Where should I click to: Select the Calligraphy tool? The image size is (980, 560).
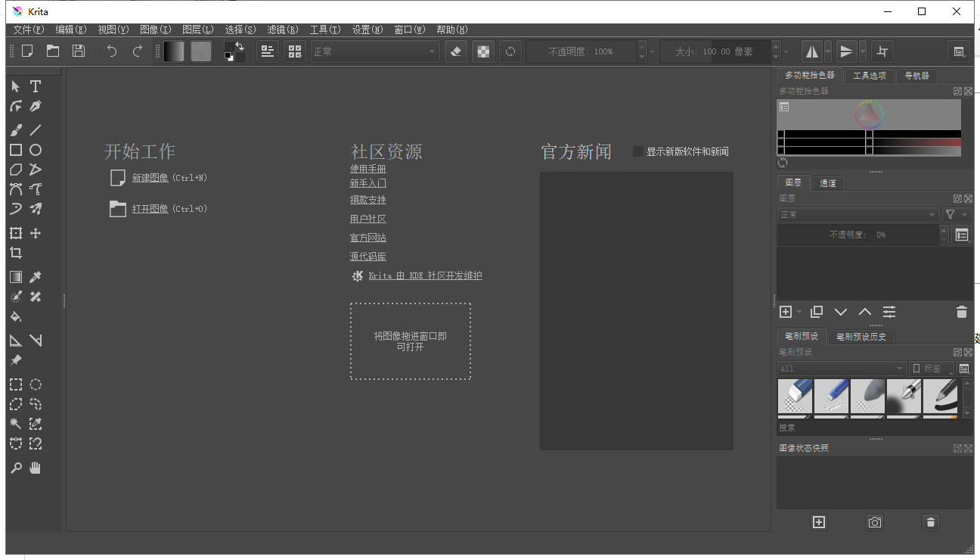pos(36,107)
